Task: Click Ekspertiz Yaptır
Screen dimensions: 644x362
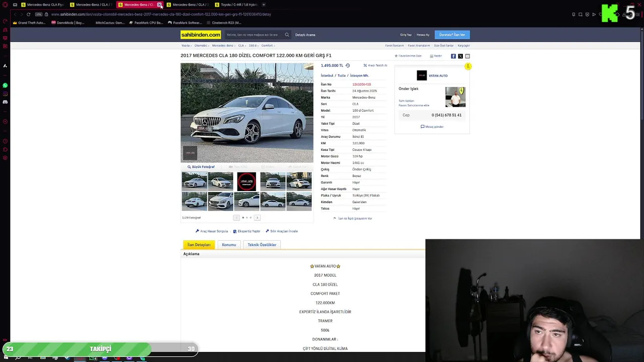Action: 247,231
